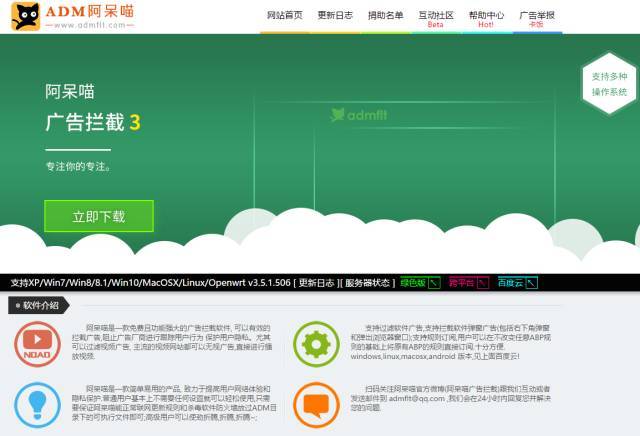
Task: Click the paragraph next to NOAD icon
Action: pos(172,342)
